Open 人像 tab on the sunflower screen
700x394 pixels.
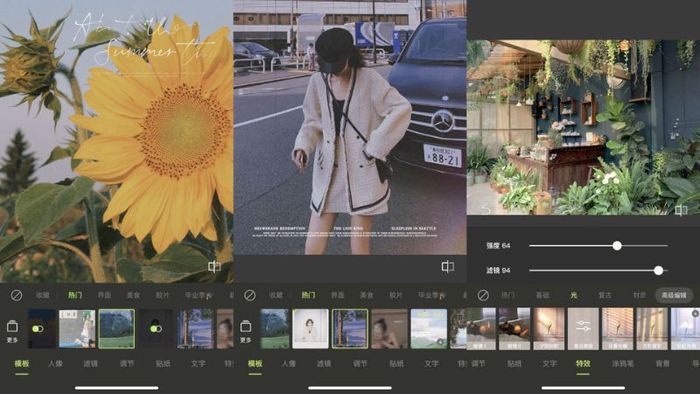pos(55,364)
